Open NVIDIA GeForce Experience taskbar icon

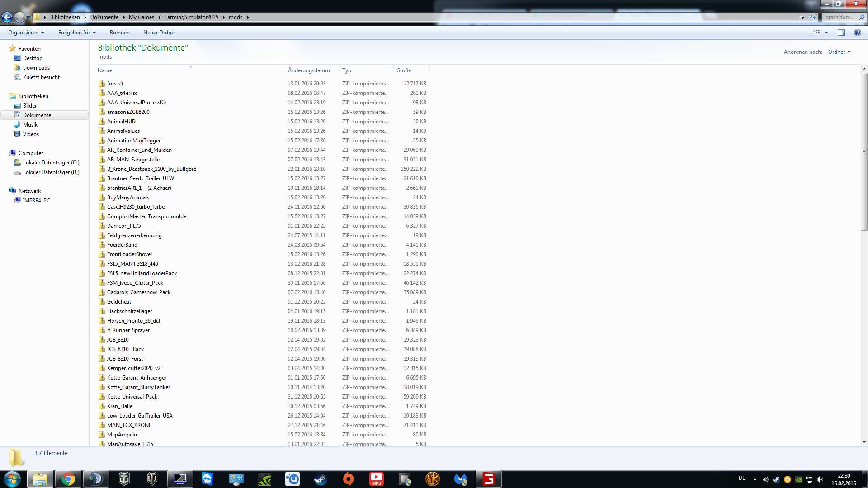tap(264, 479)
